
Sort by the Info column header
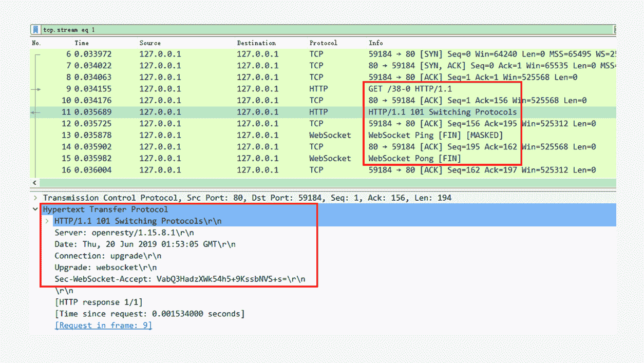(x=376, y=43)
